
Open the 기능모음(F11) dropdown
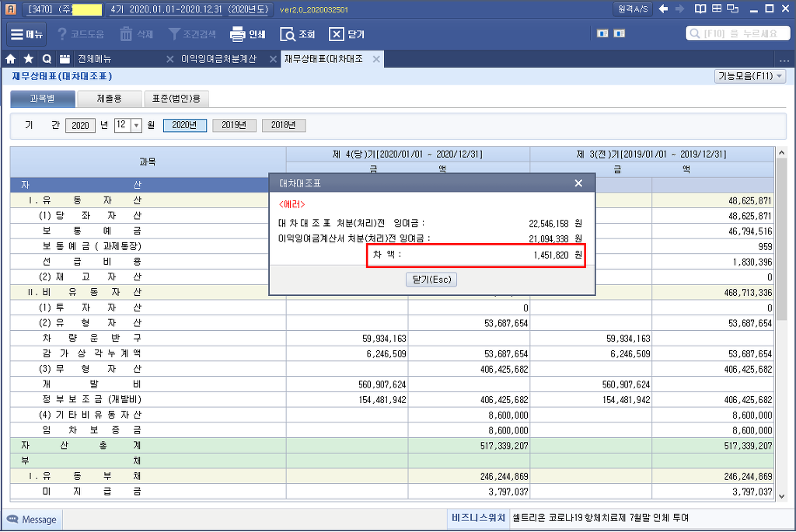(749, 76)
